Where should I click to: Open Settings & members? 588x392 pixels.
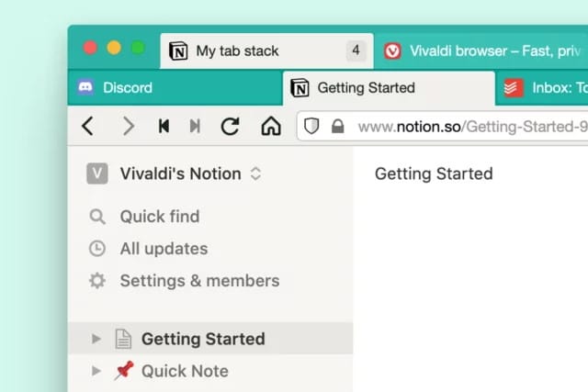[x=199, y=281]
